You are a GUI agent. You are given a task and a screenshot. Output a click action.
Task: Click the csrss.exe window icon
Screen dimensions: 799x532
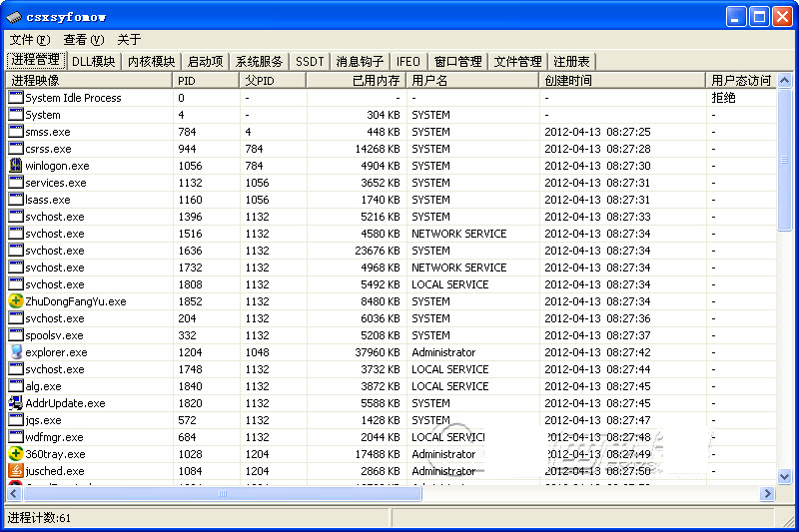(x=16, y=148)
